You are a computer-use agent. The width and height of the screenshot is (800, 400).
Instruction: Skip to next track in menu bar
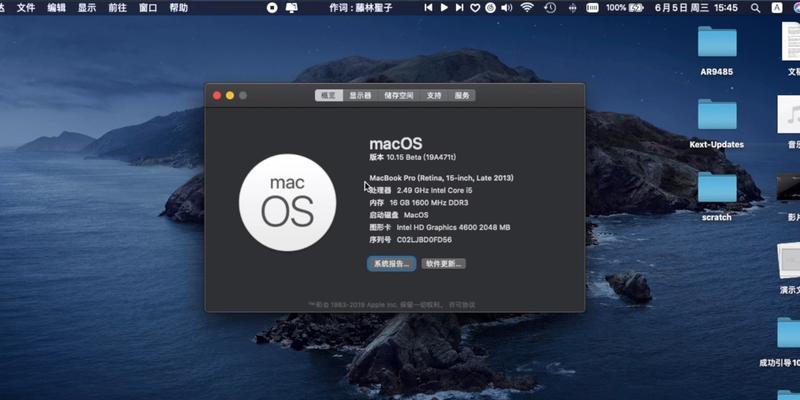tap(460, 8)
